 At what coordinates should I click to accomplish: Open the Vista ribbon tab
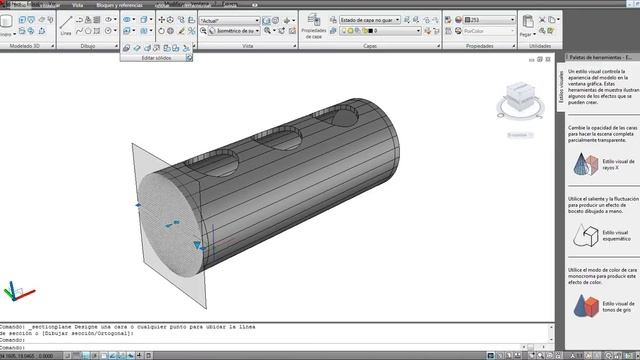pyautogui.click(x=78, y=5)
